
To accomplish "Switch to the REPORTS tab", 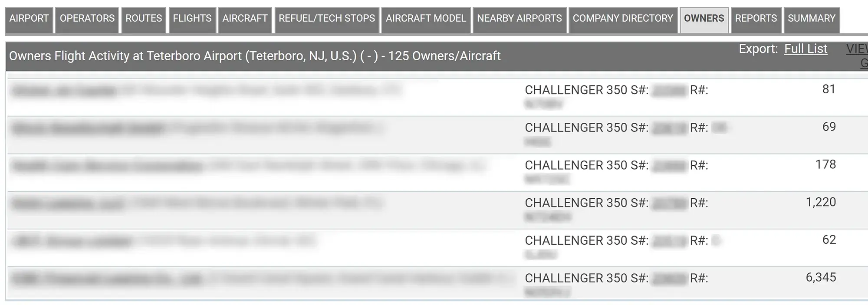I will pos(756,19).
